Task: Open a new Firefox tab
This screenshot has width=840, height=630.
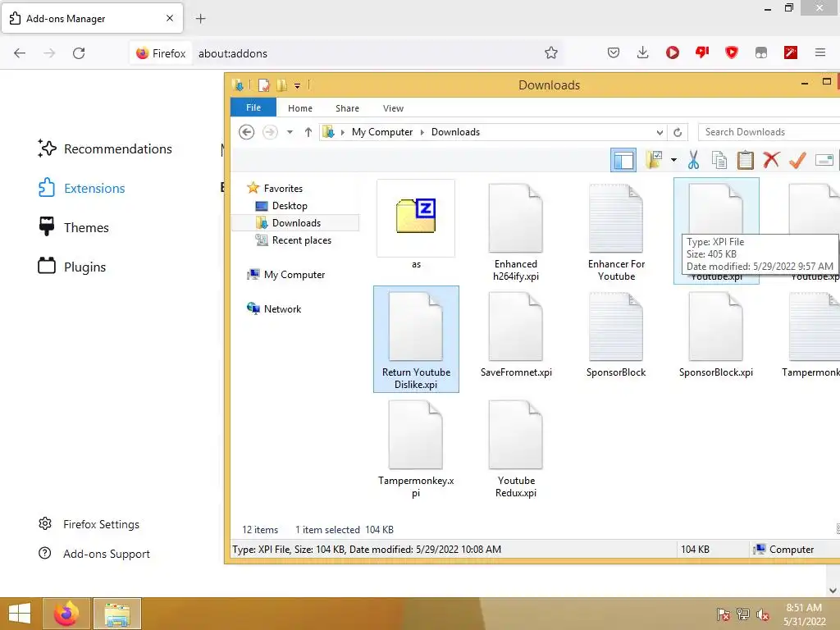Action: (x=200, y=19)
